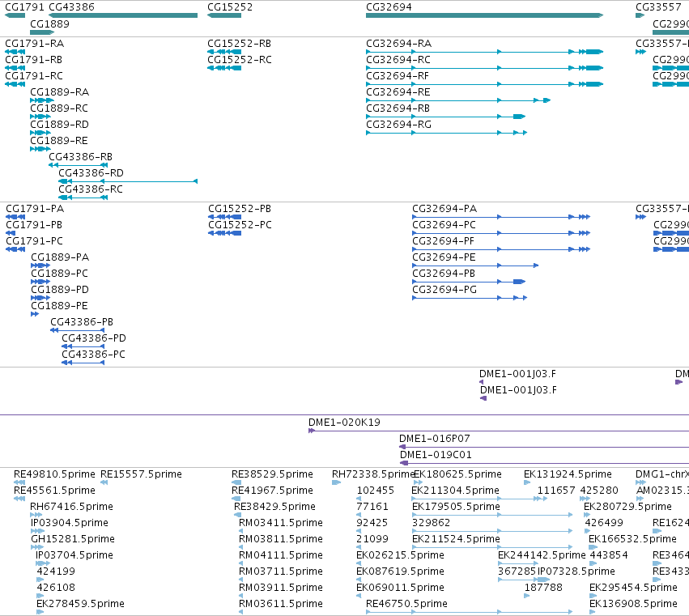Viewport: 689px width, 616px height.
Task: Click BAC clone DME1-019C01
Action: point(544,464)
